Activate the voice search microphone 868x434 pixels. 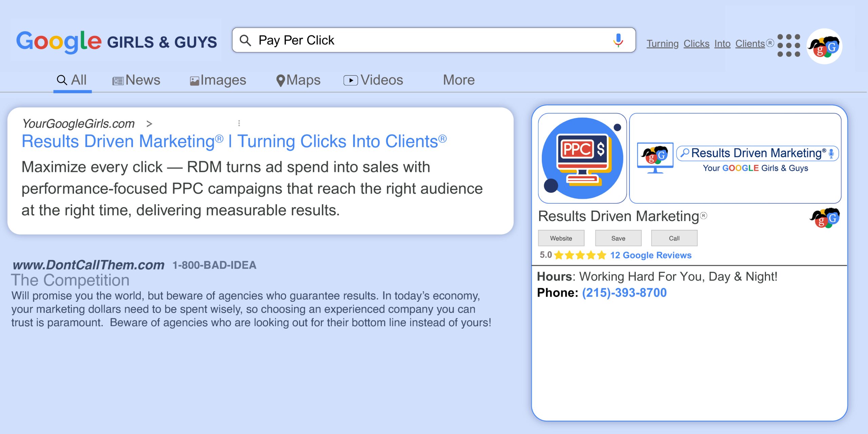coord(618,40)
